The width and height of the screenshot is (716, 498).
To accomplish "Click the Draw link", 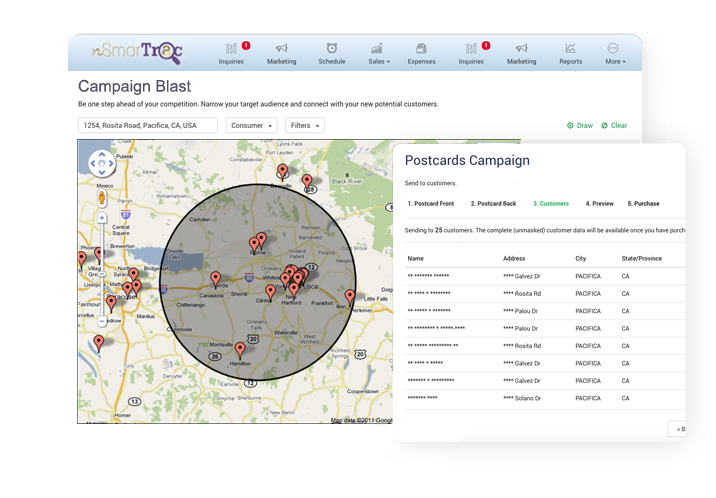I will (x=584, y=126).
